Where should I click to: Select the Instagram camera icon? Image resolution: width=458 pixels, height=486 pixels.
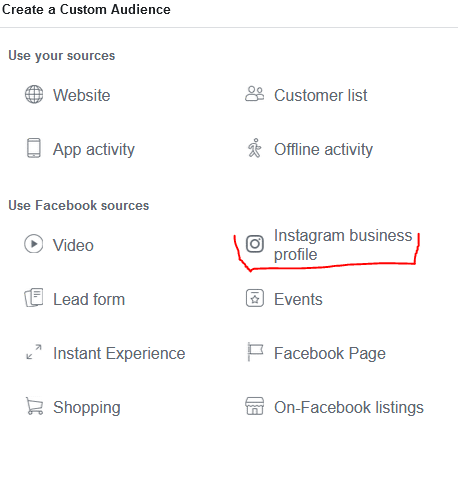pos(255,244)
